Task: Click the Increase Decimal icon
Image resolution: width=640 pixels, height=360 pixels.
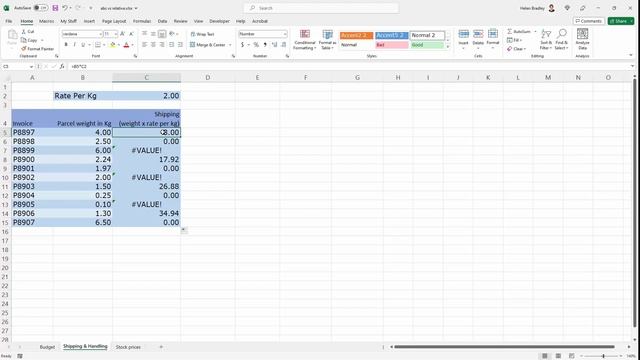Action: tap(274, 45)
